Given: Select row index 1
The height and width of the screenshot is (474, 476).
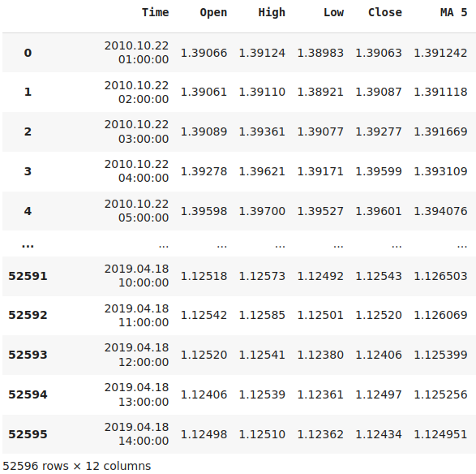Looking at the screenshot, I should coord(28,92).
